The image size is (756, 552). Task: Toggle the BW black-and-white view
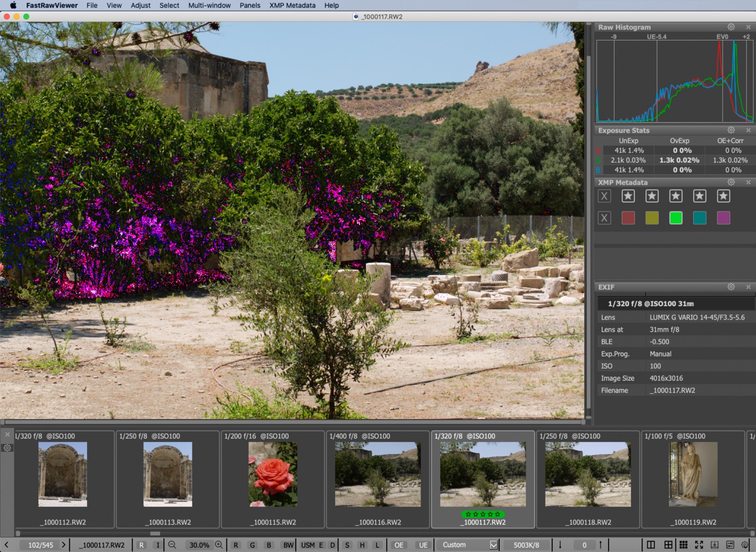[x=288, y=545]
